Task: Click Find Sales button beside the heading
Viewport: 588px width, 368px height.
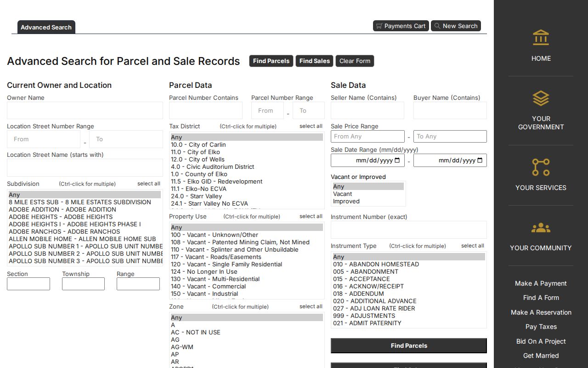Action: pos(315,61)
